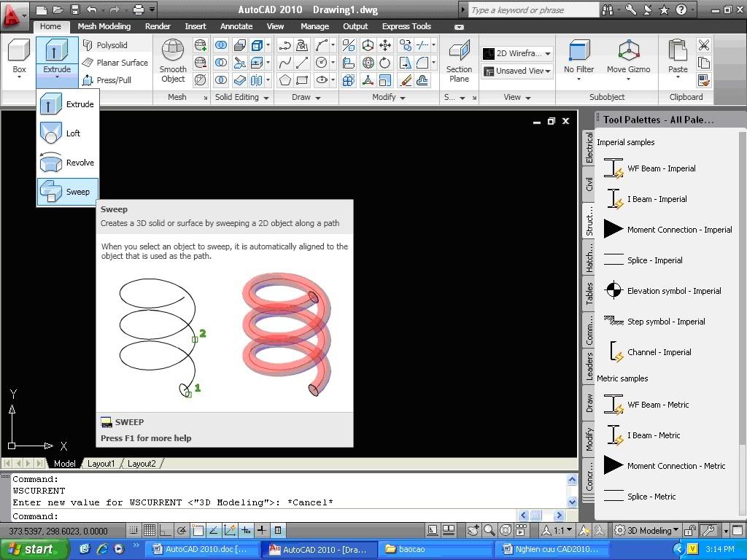Image resolution: width=747 pixels, height=560 pixels.
Task: Click the keyword search input field
Action: [x=533, y=10]
